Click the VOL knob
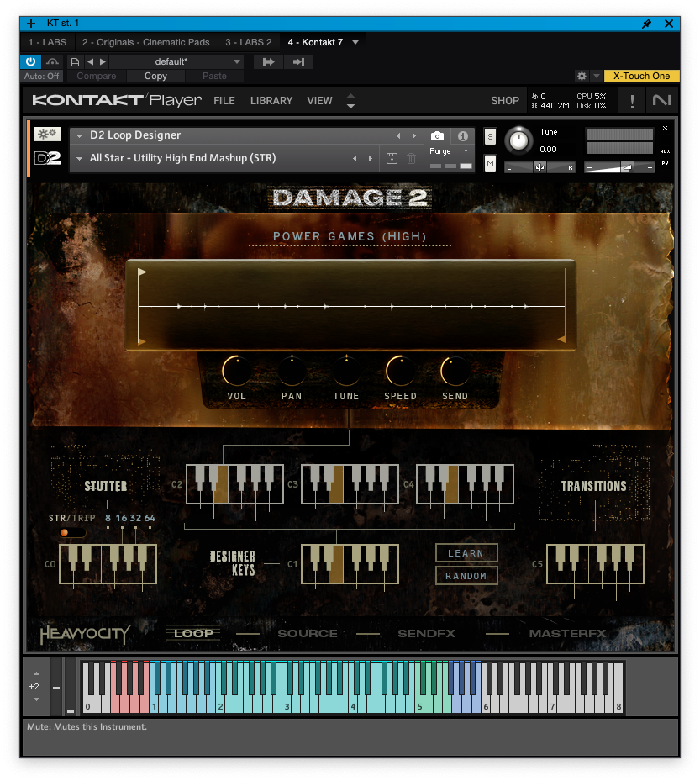 (x=236, y=371)
